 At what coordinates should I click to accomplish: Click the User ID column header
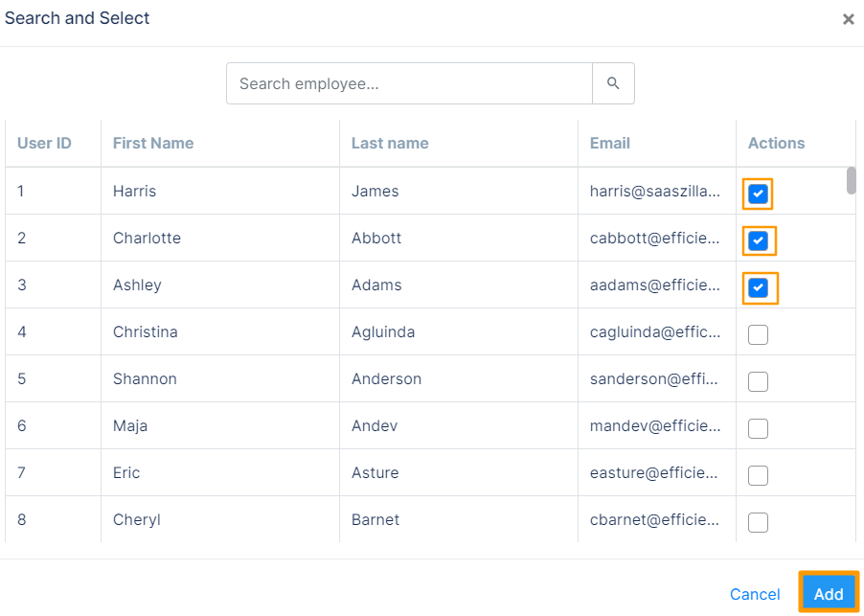[x=44, y=143]
